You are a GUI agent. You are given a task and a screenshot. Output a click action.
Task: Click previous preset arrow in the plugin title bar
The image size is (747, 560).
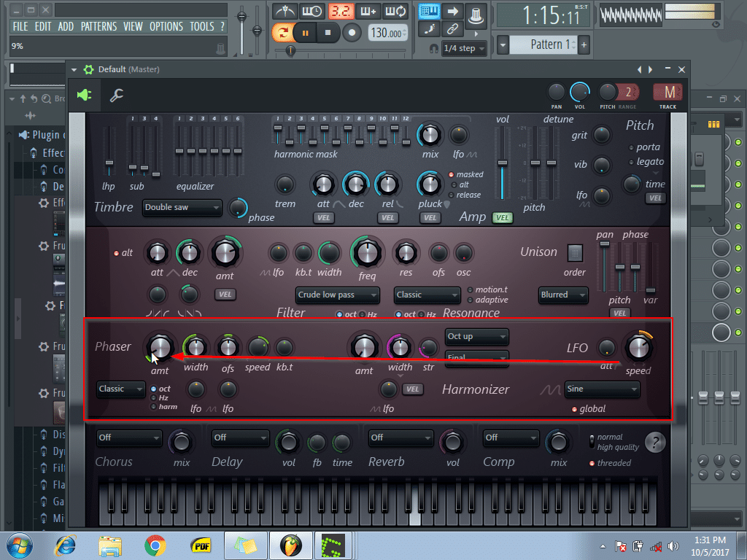click(x=639, y=69)
